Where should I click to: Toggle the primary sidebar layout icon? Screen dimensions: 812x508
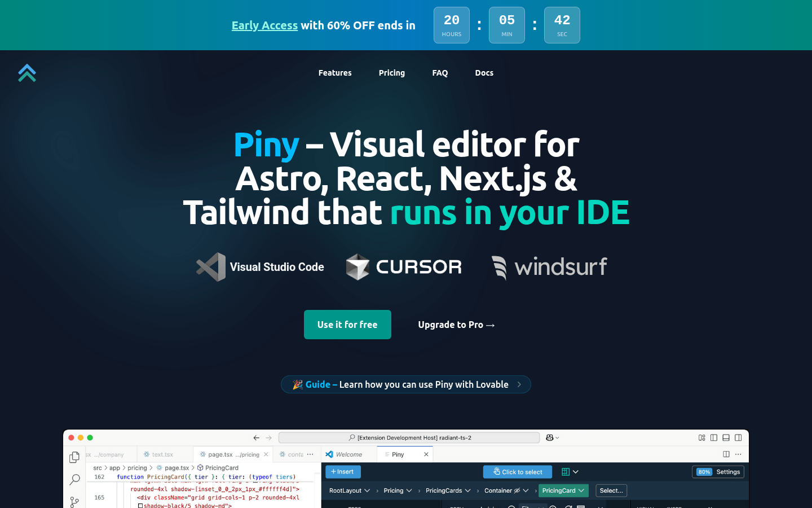pyautogui.click(x=714, y=437)
